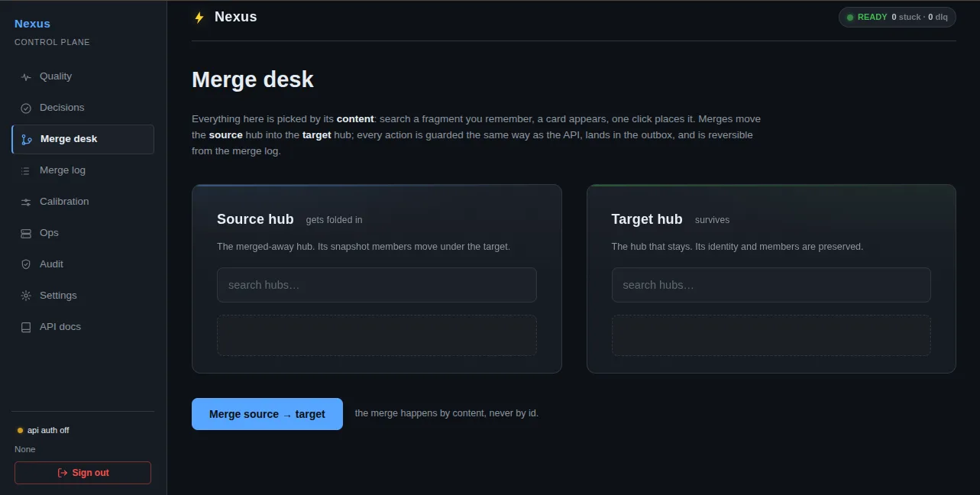Screen dimensions: 980x495
Task: Click the Audit shield icon
Action: coord(26,264)
